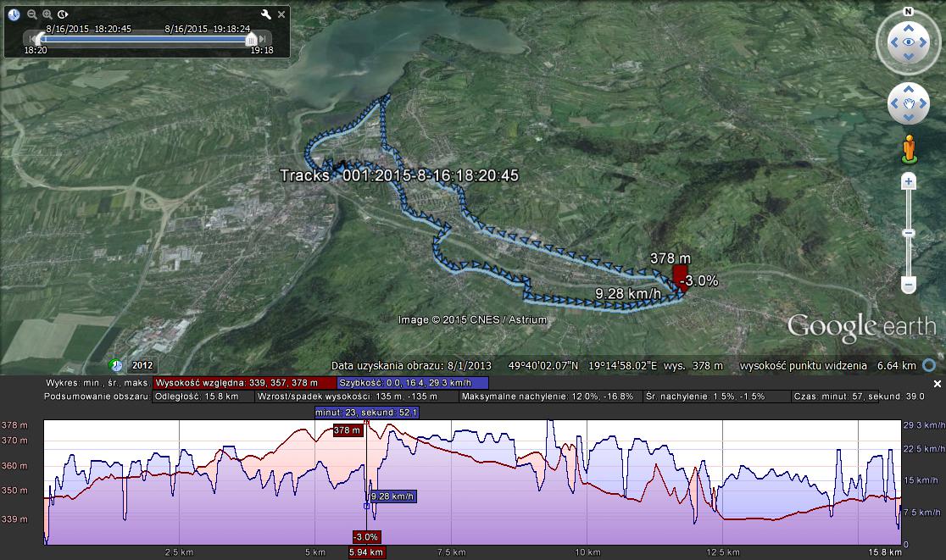The image size is (946, 560).
Task: Click the right handle of time slider
Action: (x=251, y=39)
